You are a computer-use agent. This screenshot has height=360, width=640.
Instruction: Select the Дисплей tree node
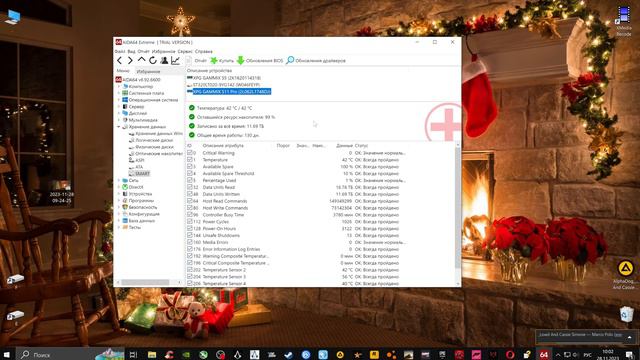tap(138, 113)
